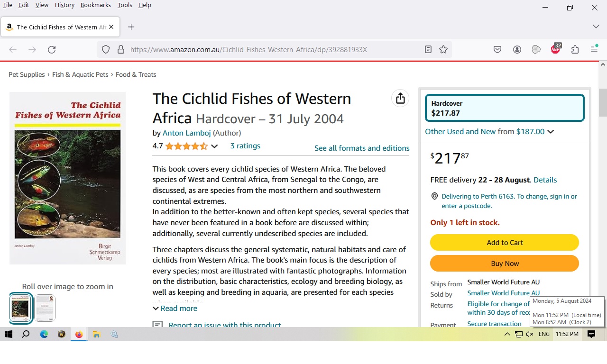This screenshot has width=607, height=364.
Task: Open the Windows Start menu
Action: coord(9,334)
